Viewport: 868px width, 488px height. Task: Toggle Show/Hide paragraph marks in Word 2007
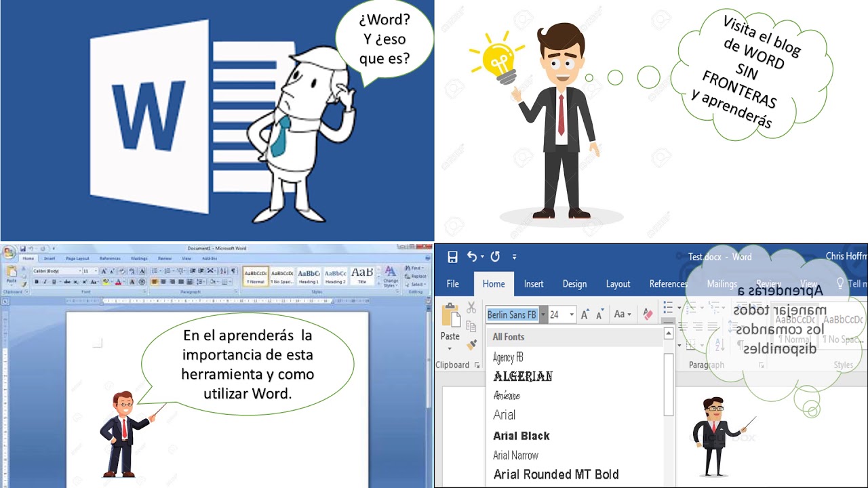coord(233,270)
